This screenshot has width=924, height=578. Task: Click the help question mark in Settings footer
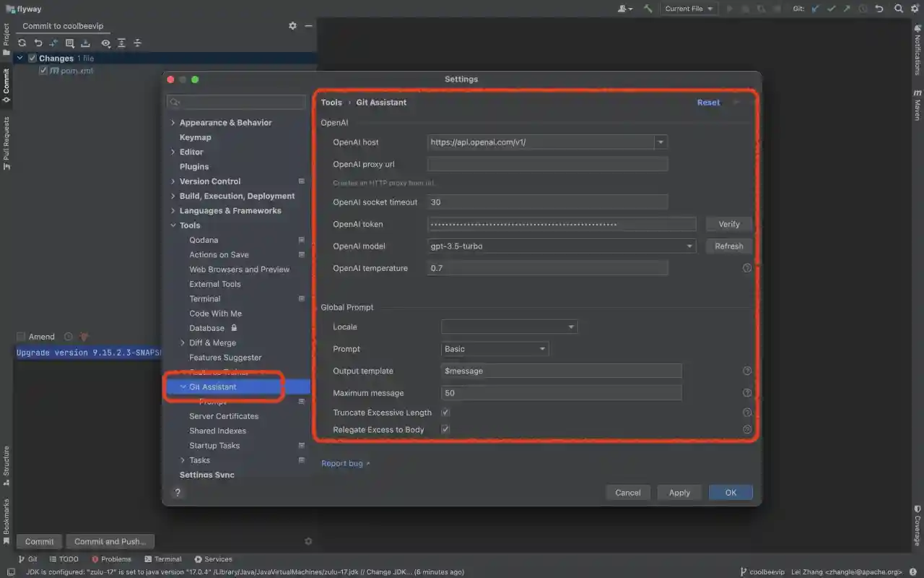178,493
